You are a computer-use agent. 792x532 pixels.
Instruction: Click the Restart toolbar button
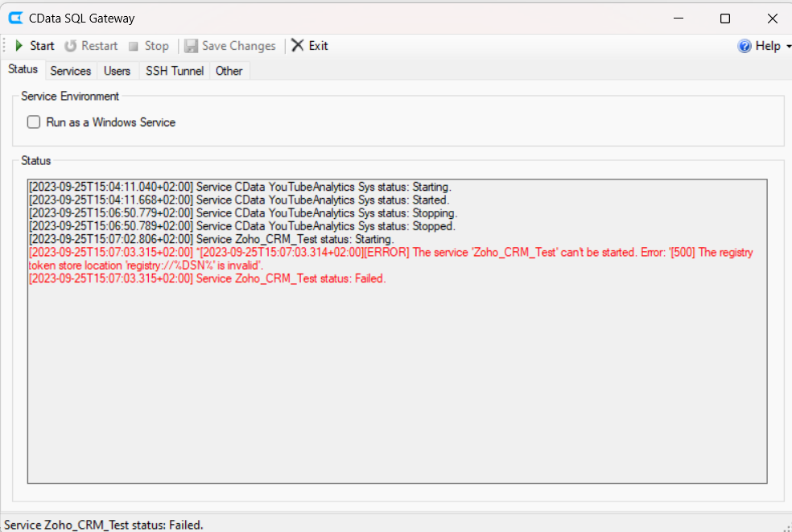click(91, 46)
